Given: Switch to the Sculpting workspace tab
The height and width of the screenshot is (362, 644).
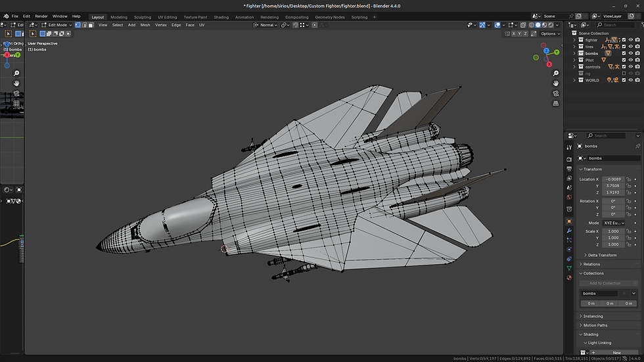Looking at the screenshot, I should (143, 17).
